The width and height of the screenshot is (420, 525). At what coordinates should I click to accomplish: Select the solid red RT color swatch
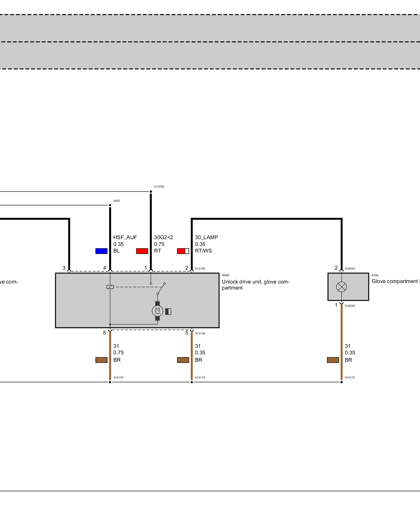click(142, 251)
